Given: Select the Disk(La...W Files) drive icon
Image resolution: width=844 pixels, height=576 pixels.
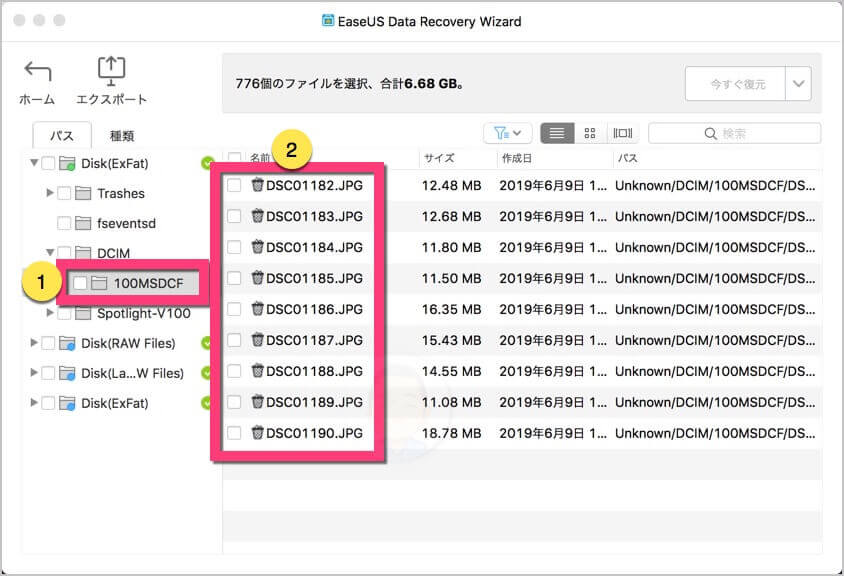Looking at the screenshot, I should pyautogui.click(x=67, y=373).
